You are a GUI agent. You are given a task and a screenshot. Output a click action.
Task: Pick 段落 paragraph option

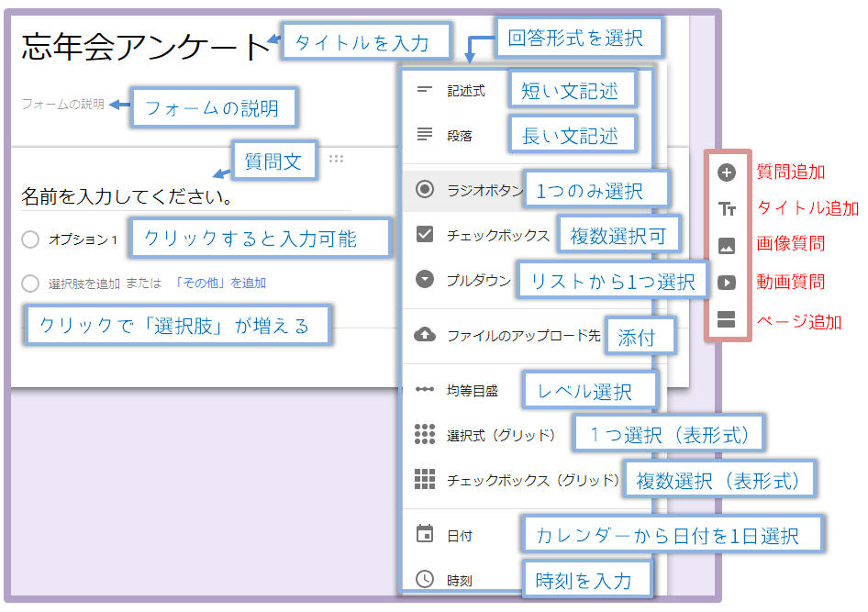(x=459, y=135)
